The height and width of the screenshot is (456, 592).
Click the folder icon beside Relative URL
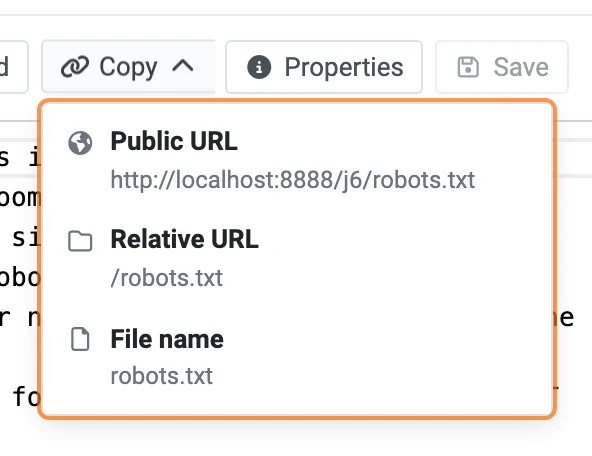[80, 241]
